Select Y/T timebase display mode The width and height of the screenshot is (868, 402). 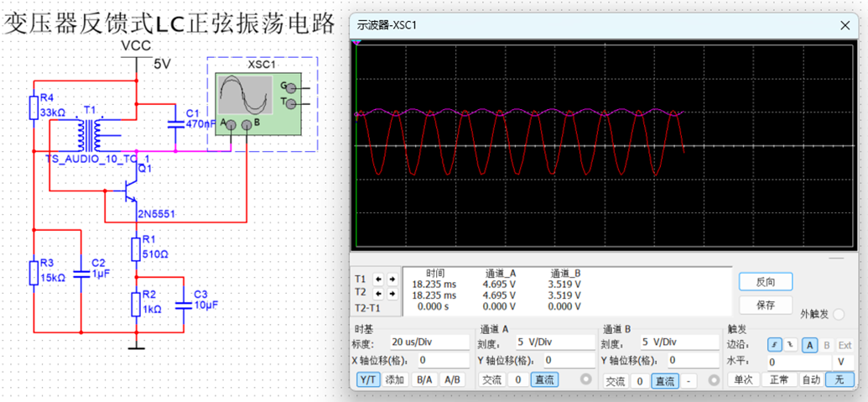(367, 380)
